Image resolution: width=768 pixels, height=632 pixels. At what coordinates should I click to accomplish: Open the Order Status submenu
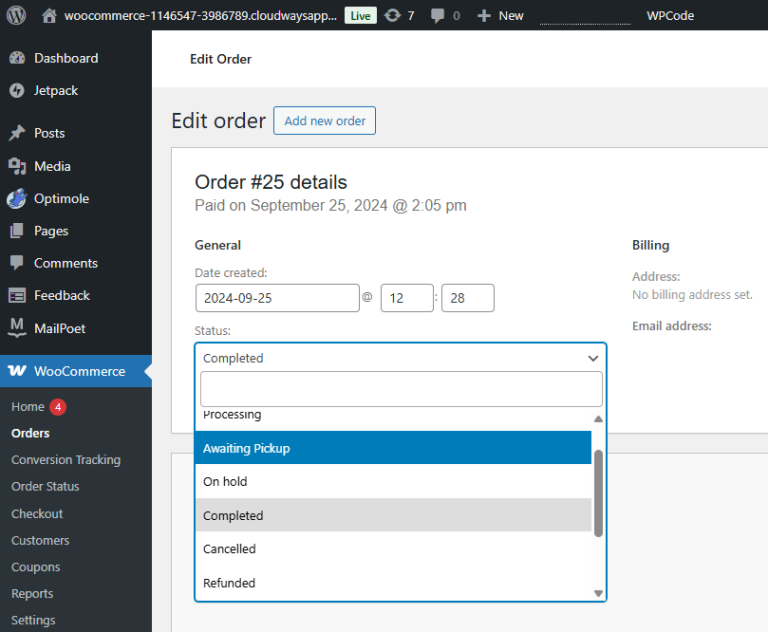[x=46, y=486]
